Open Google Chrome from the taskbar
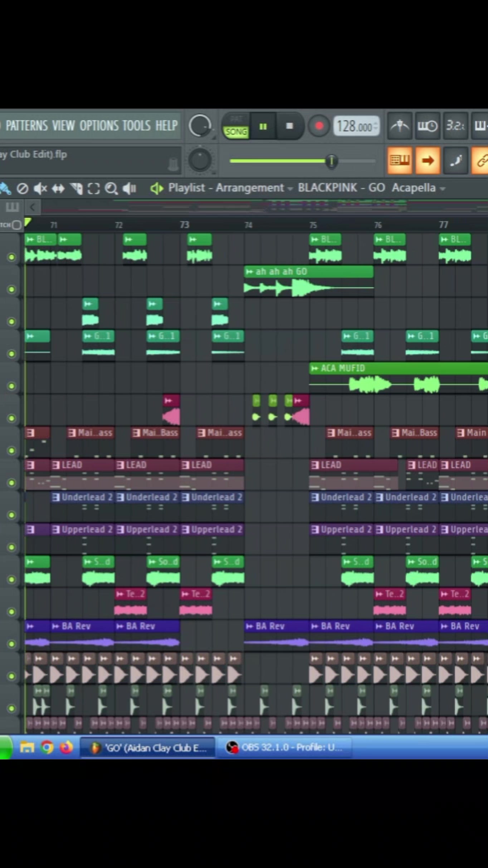 [47, 747]
